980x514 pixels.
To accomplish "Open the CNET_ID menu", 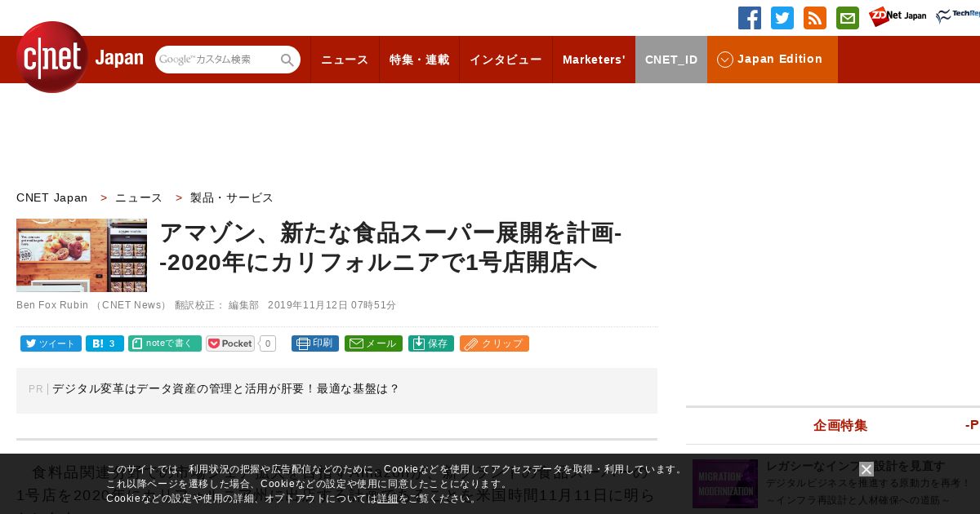I will [x=671, y=60].
